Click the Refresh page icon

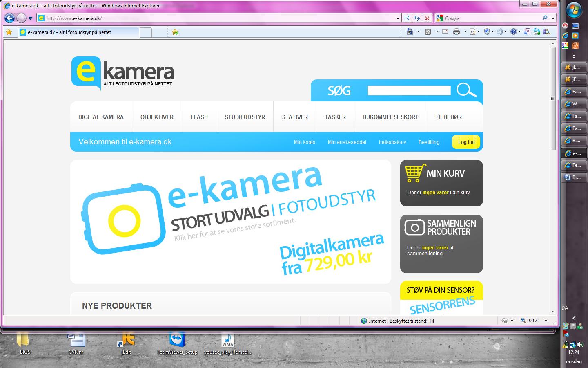click(417, 18)
